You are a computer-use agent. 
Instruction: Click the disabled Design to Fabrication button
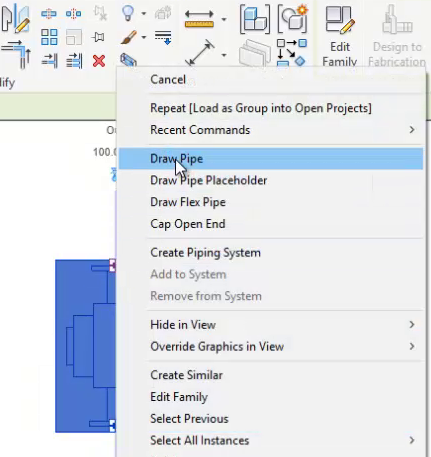tap(397, 36)
